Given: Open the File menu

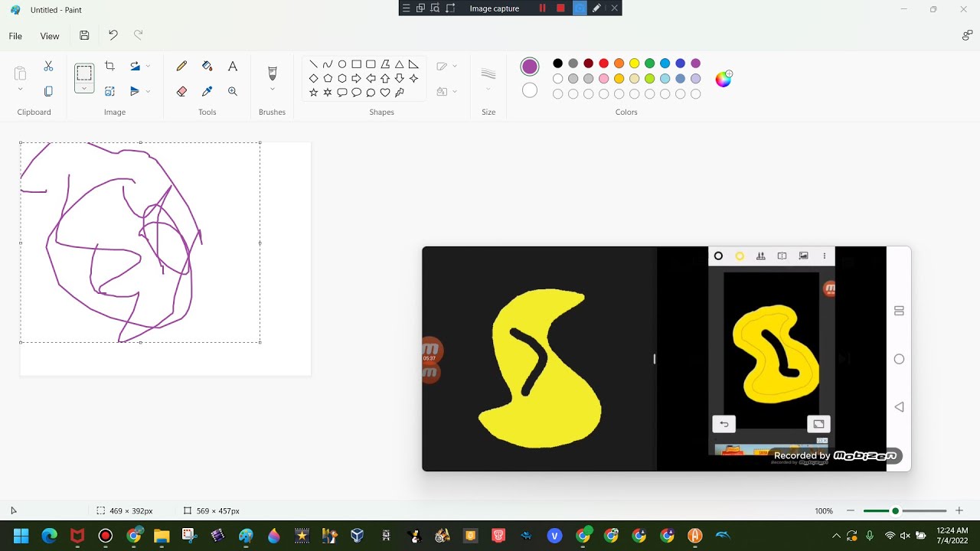Looking at the screenshot, I should 15,36.
